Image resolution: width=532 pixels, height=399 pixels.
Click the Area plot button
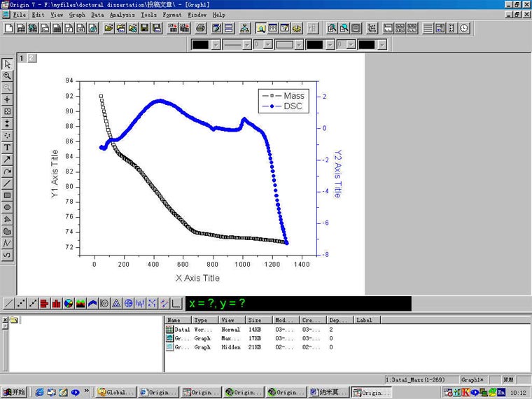point(80,303)
